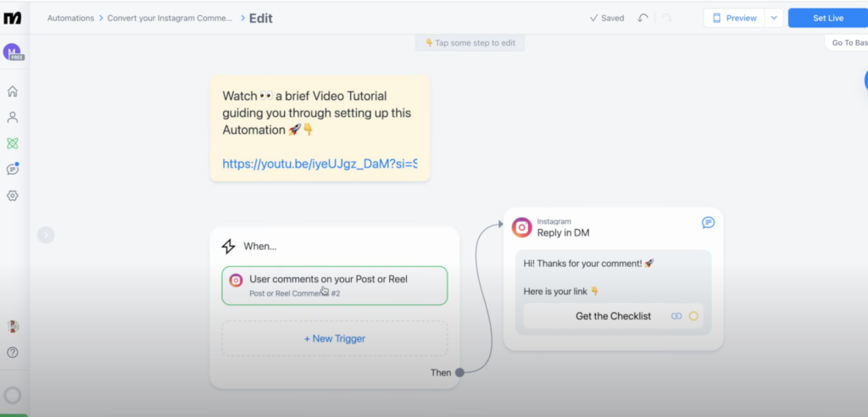Image resolution: width=868 pixels, height=417 pixels.
Task: Click the Manychat logo icon
Action: coord(12,18)
